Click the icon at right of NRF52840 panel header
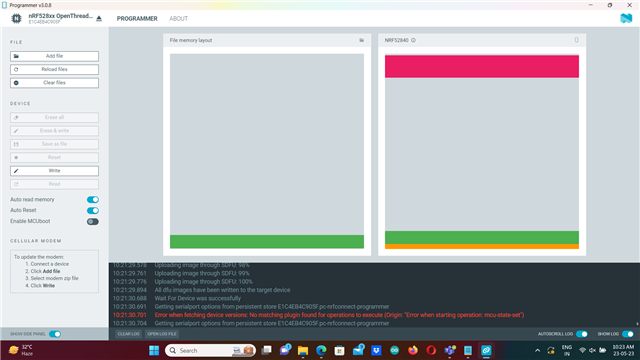Screen dimensions: 640x360 click(576, 40)
